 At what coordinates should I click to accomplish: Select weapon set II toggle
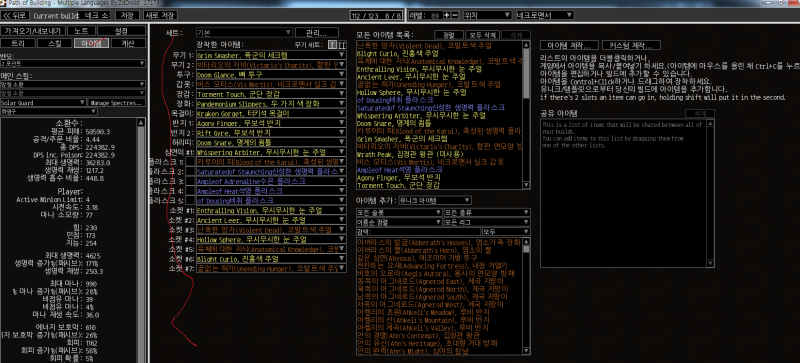(342, 45)
